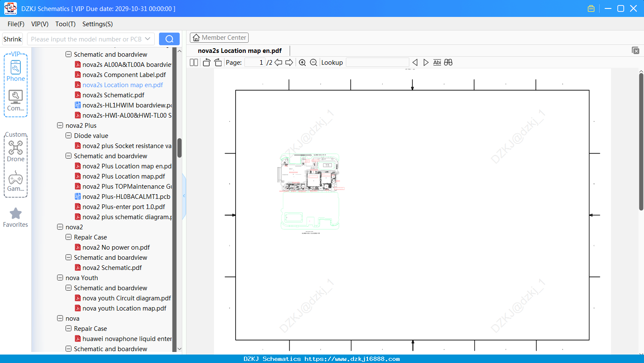Click the tree panel scrollbar thumb

[179, 148]
